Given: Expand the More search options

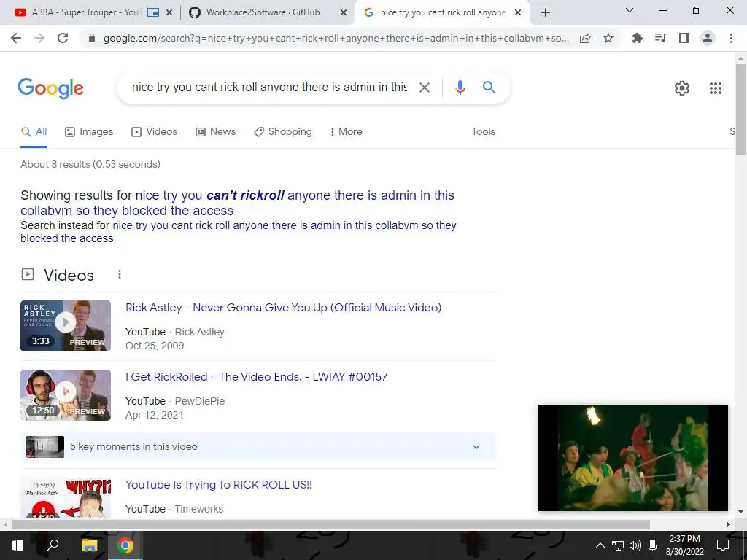Looking at the screenshot, I should [x=347, y=132].
